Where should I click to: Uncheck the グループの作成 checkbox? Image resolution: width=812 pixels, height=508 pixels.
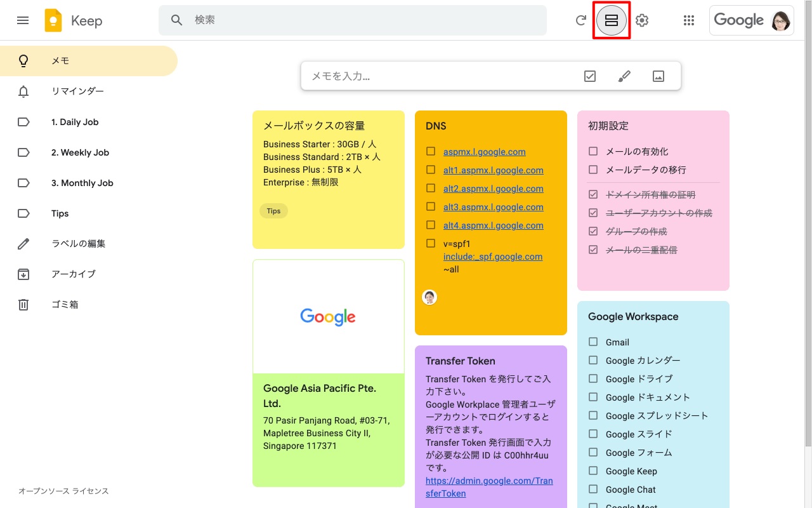(593, 232)
